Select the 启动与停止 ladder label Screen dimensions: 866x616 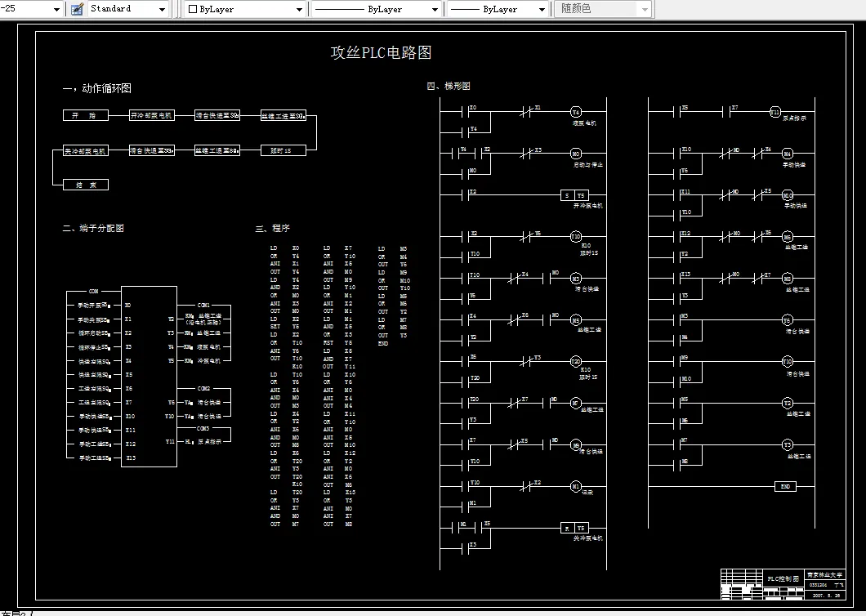point(588,165)
